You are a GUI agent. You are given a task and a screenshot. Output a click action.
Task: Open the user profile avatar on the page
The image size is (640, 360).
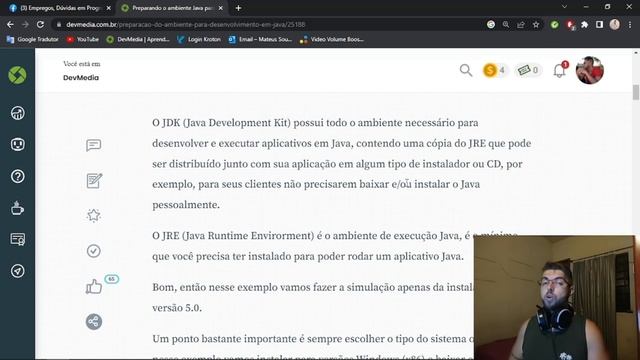589,71
